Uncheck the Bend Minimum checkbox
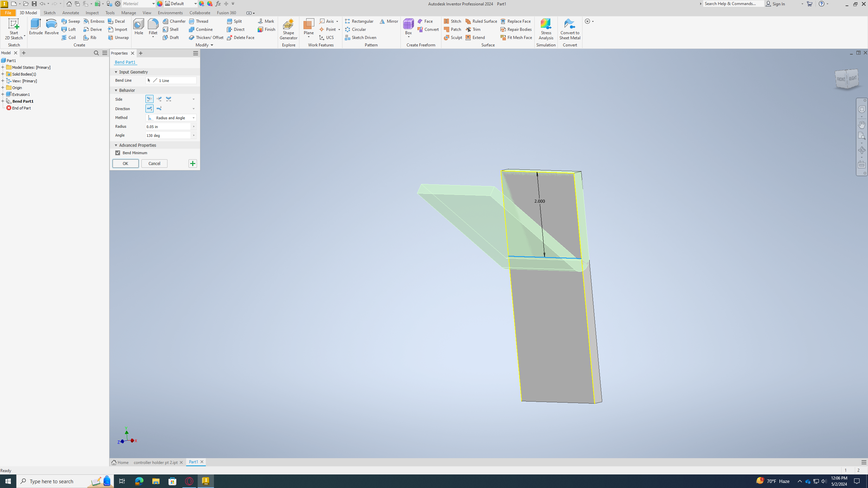The width and height of the screenshot is (868, 488). pyautogui.click(x=118, y=153)
